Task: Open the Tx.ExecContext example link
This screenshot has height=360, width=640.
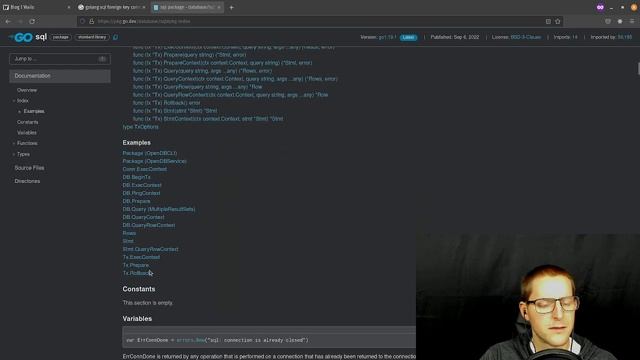Action: click(x=141, y=257)
